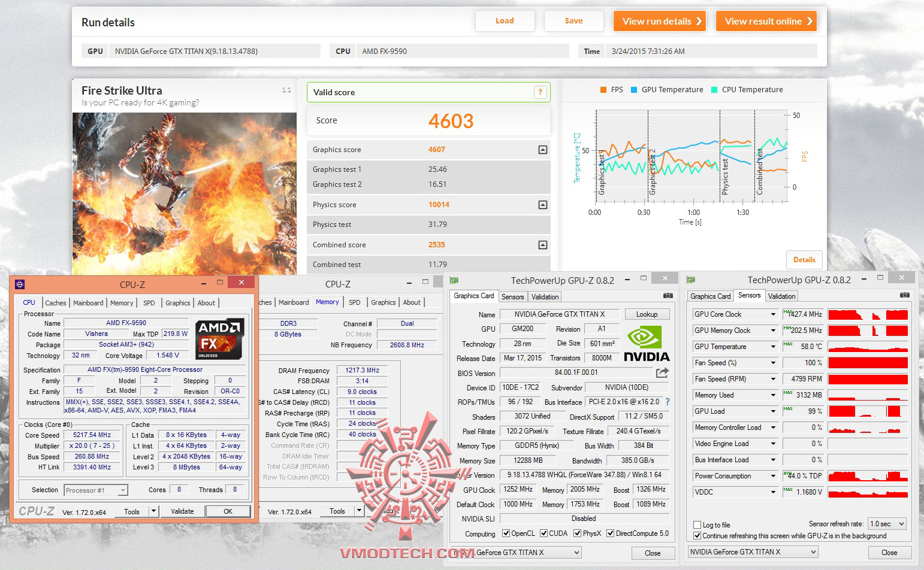This screenshot has width=924, height=570.
Task: Click the GPU-Z title icon above the Graphics Card details
Action: tap(454, 280)
